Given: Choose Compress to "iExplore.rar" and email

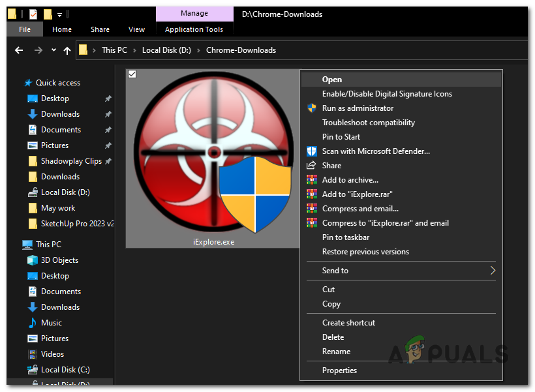Looking at the screenshot, I should tap(401, 223).
